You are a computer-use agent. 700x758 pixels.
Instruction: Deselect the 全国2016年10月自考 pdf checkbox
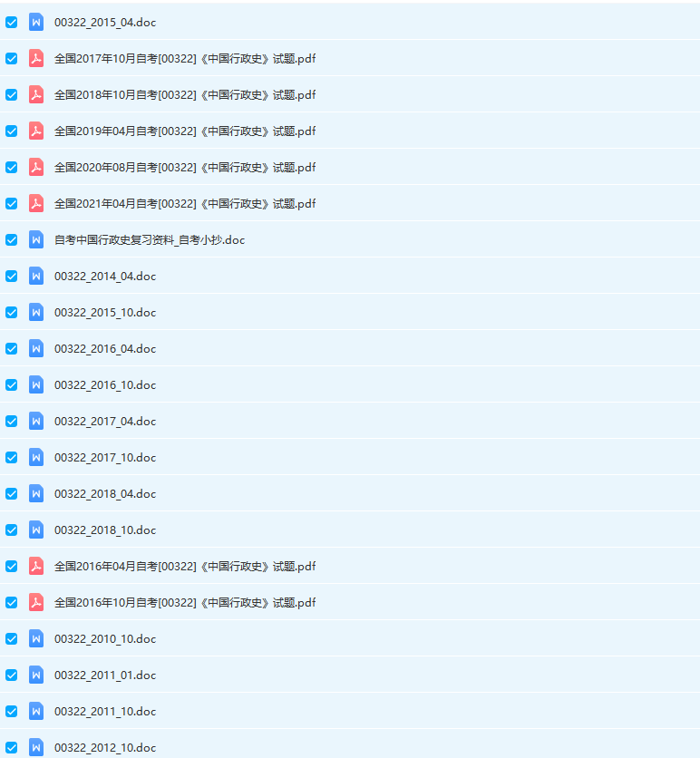pyautogui.click(x=12, y=602)
